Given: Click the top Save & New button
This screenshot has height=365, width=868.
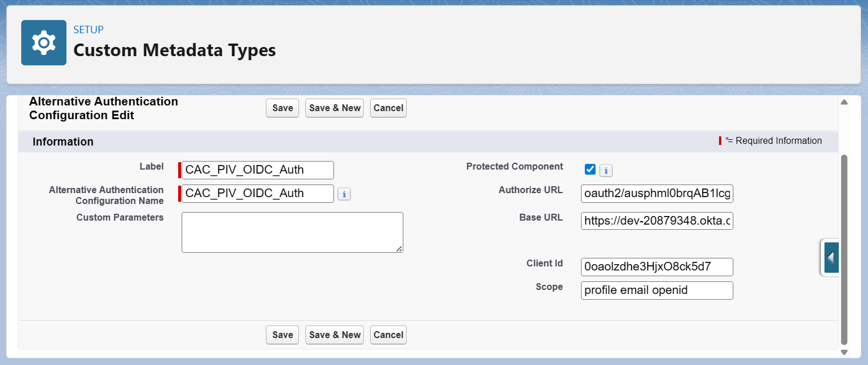Looking at the screenshot, I should point(335,108).
